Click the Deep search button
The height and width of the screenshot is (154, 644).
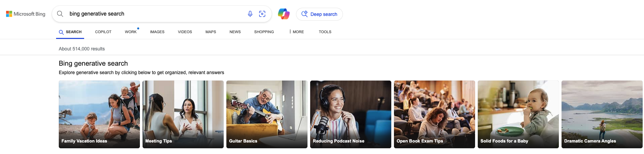tap(319, 14)
